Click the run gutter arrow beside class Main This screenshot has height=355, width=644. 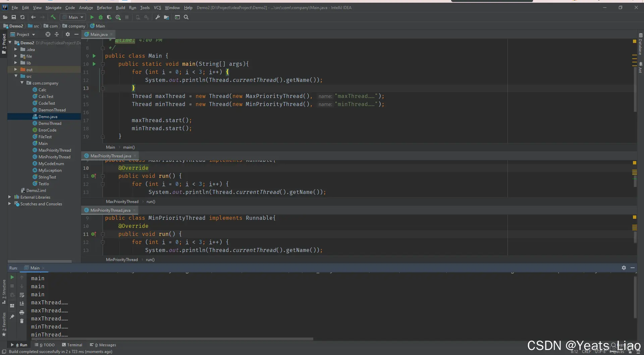pyautogui.click(x=94, y=56)
